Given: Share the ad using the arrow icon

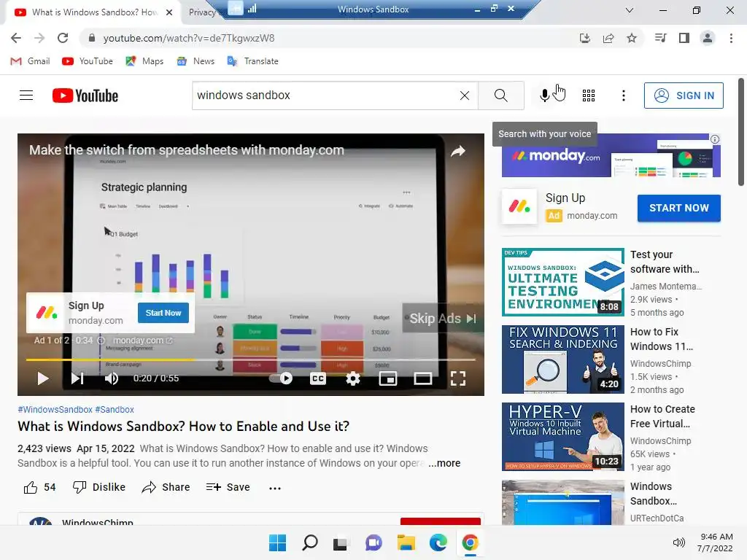Looking at the screenshot, I should tap(458, 152).
